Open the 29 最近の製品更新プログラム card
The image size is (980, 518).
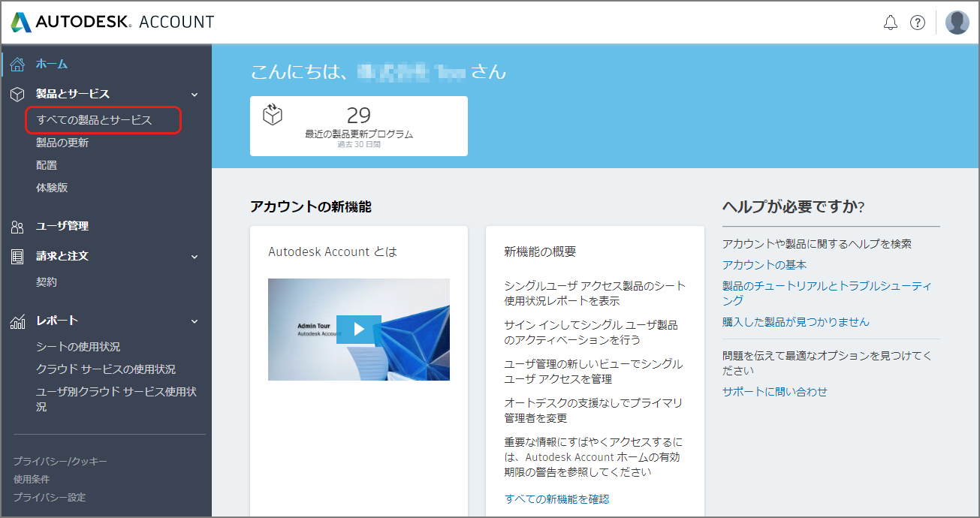[x=359, y=126]
